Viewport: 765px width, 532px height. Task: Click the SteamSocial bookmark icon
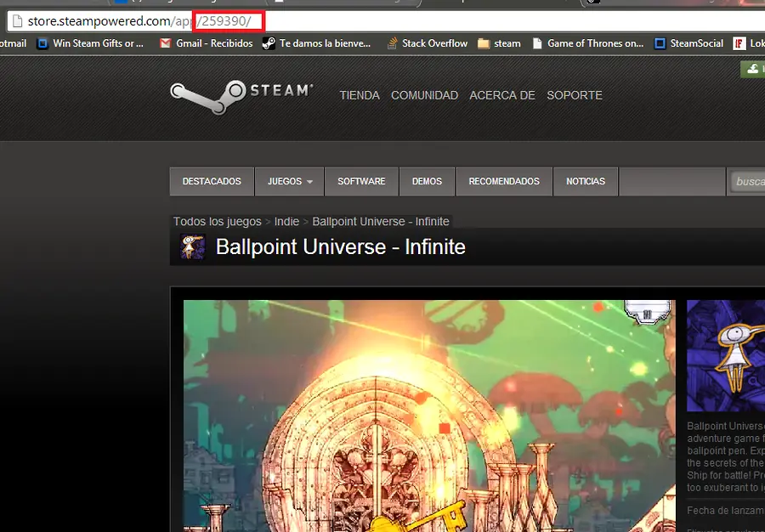point(660,43)
